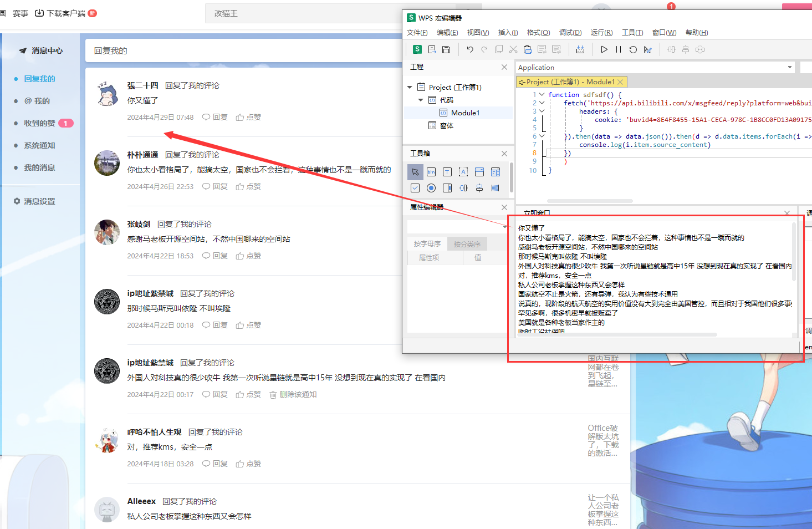Reply to 張二十四's comment

pos(215,117)
